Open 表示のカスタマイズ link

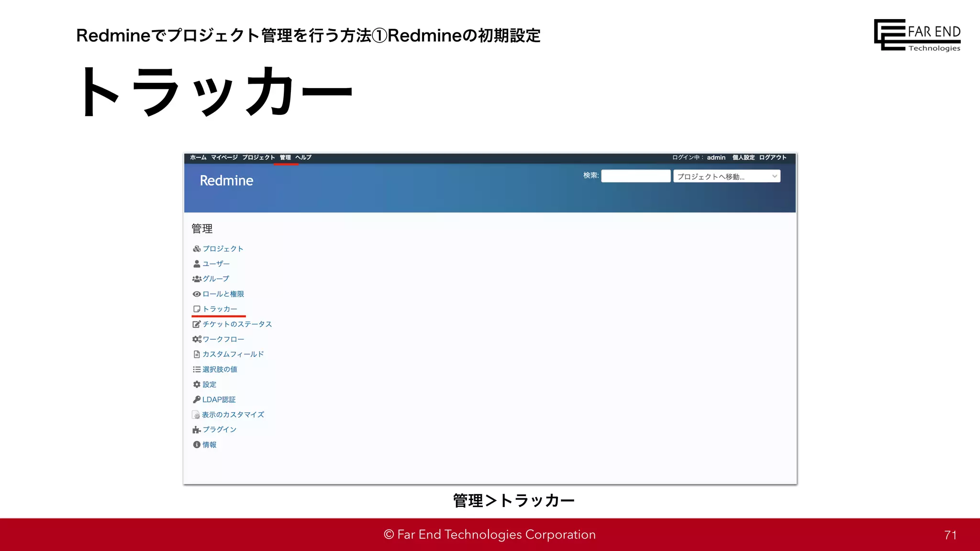[x=233, y=415]
